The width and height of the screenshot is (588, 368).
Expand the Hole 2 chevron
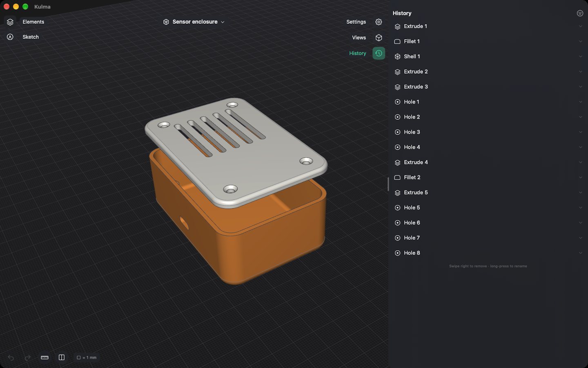coord(580,117)
